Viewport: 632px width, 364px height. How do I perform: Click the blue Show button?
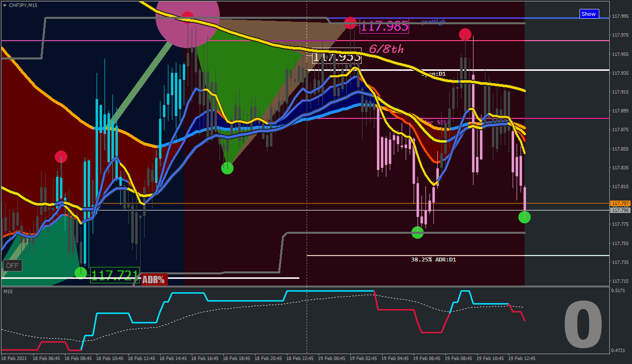589,14
